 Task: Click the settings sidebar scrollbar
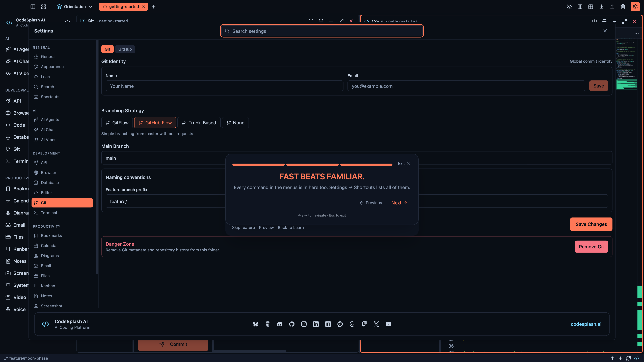(x=97, y=157)
